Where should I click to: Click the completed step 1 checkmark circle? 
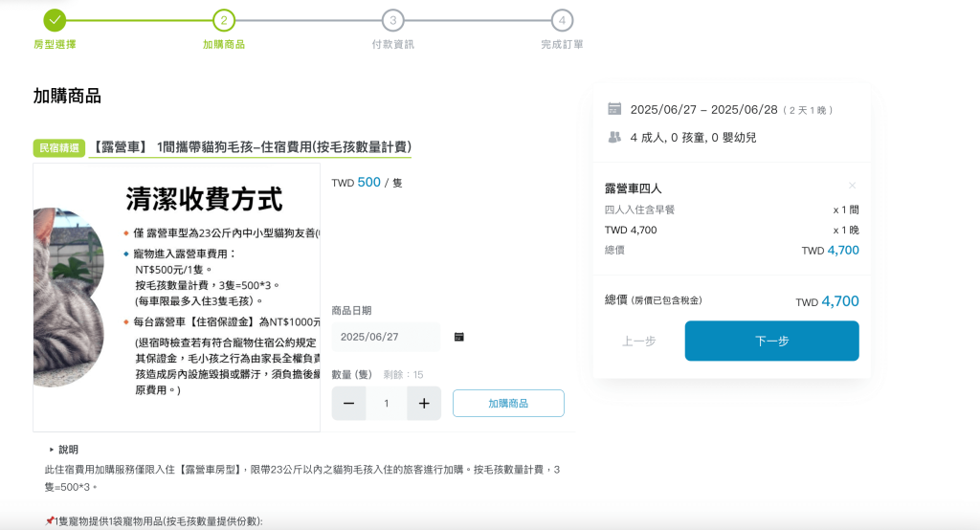[55, 20]
